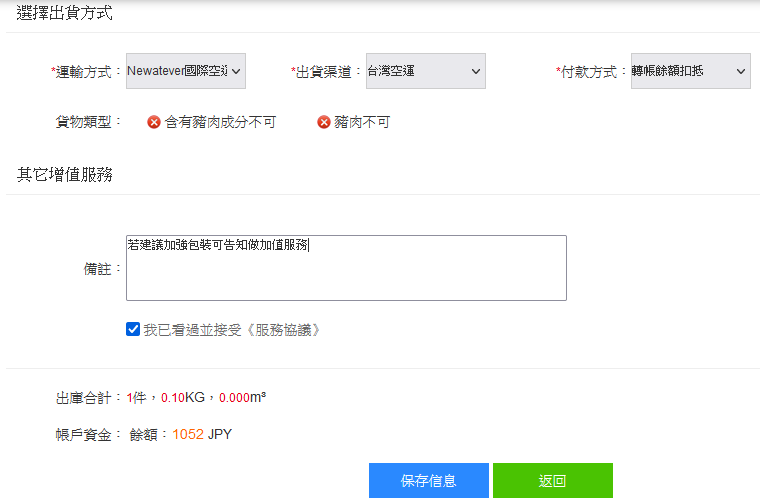Expand the 出貨渠道 dropdown showing 台灣空運
The height and width of the screenshot is (504, 760).
(x=425, y=71)
